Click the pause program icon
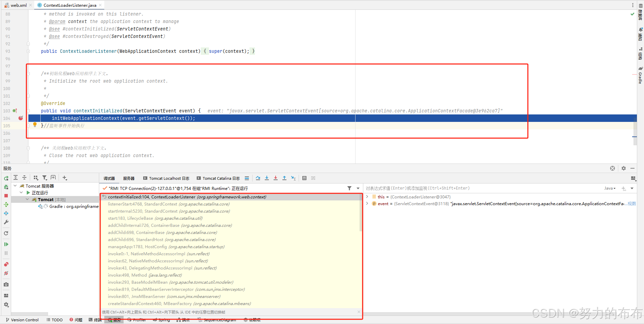Viewport: 644px width, 324px height. (6, 253)
